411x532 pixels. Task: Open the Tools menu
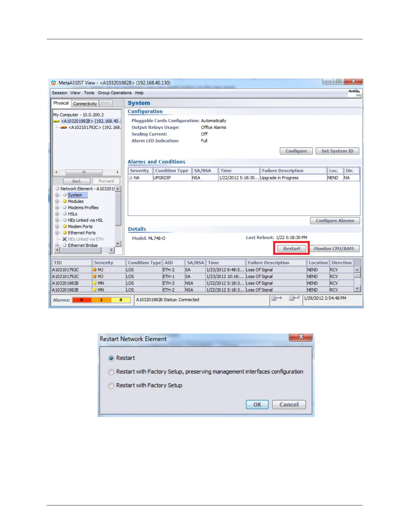point(89,93)
